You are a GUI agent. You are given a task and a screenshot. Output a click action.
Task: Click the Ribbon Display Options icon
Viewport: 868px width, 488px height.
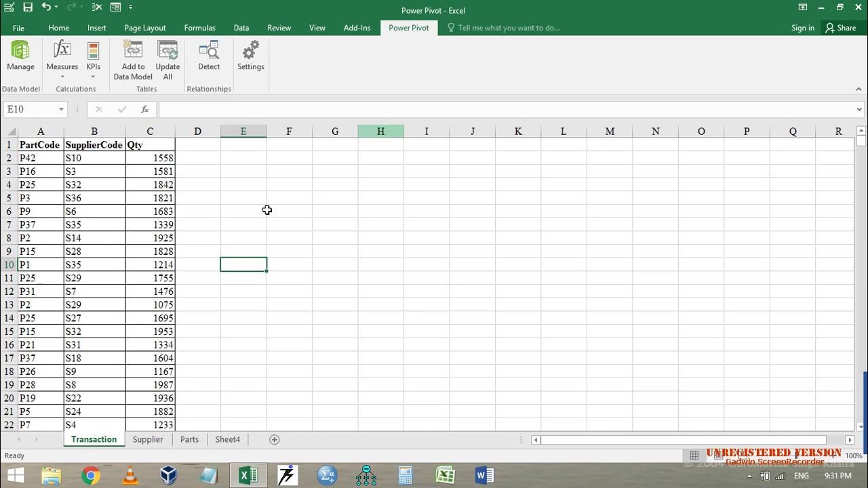point(803,7)
